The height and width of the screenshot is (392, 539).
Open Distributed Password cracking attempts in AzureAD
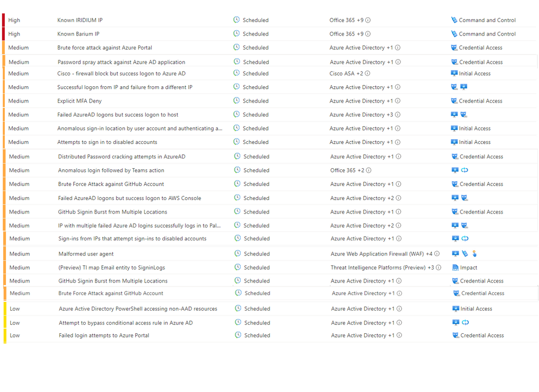[122, 157]
